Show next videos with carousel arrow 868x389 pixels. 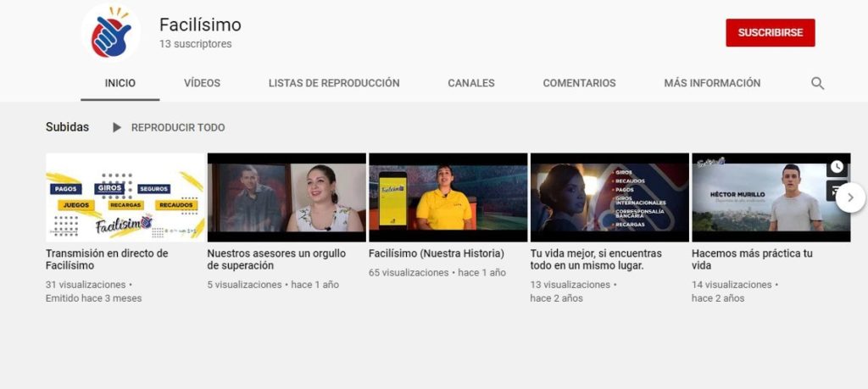[851, 197]
